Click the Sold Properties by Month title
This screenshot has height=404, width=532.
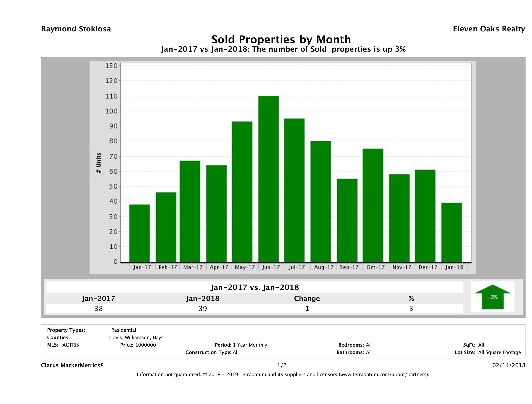pyautogui.click(x=281, y=39)
